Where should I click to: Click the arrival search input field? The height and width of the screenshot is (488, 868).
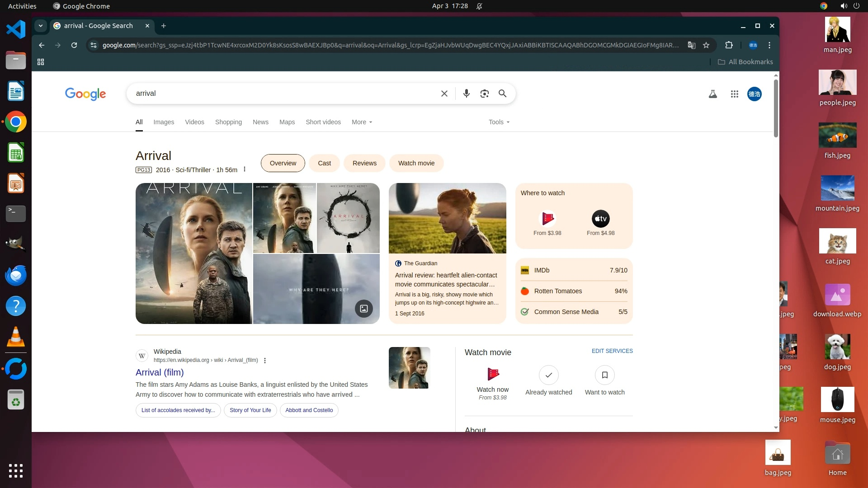coord(280,94)
